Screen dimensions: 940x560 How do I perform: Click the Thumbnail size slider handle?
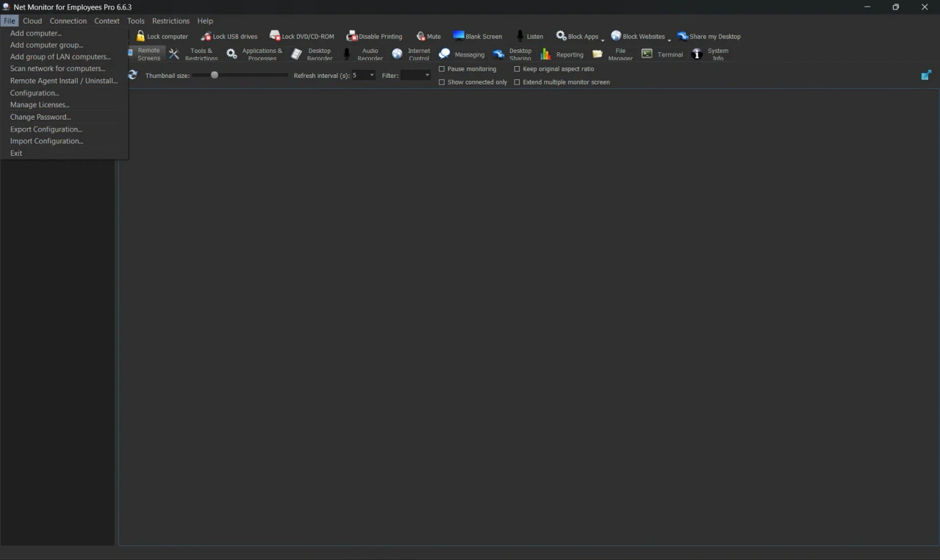[x=215, y=75]
